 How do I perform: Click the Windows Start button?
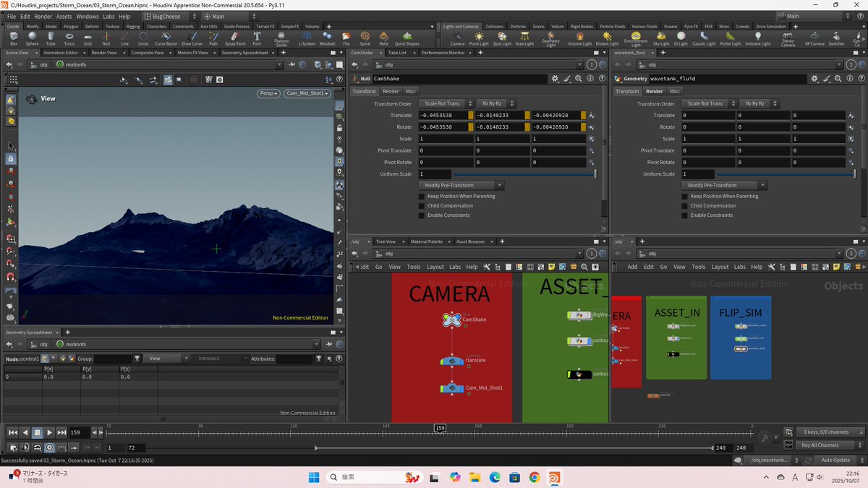pos(314,477)
